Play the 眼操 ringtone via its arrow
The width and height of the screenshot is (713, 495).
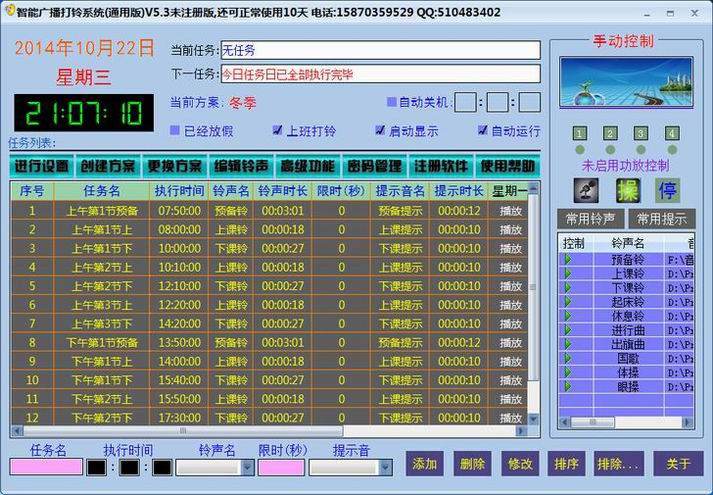(x=567, y=385)
